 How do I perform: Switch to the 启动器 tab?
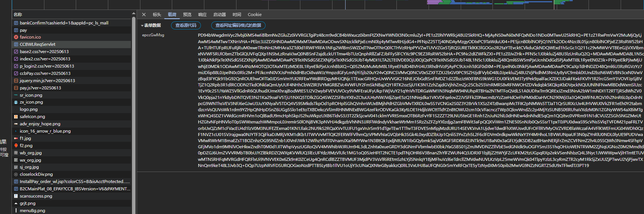click(220, 15)
